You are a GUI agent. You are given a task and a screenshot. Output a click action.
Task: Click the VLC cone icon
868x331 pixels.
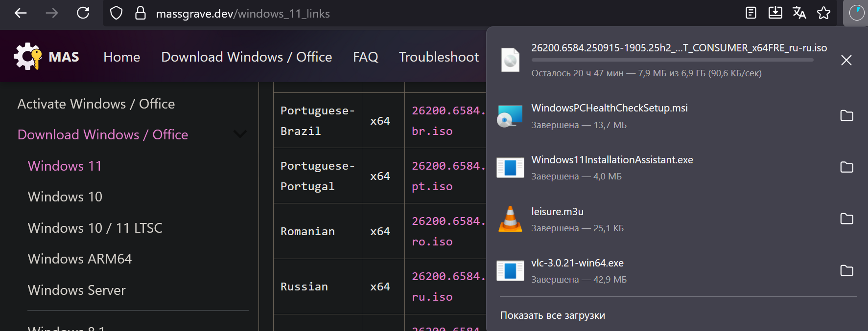pos(510,219)
